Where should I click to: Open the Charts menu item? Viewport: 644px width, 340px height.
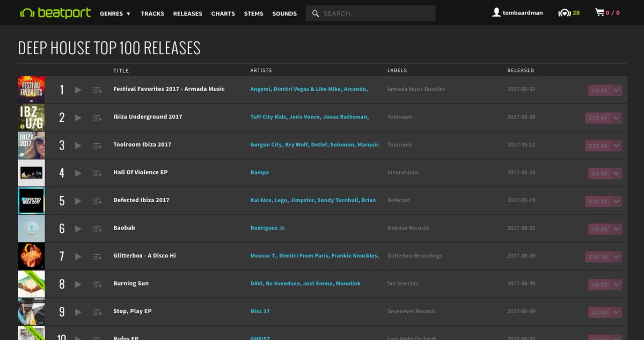coord(223,13)
